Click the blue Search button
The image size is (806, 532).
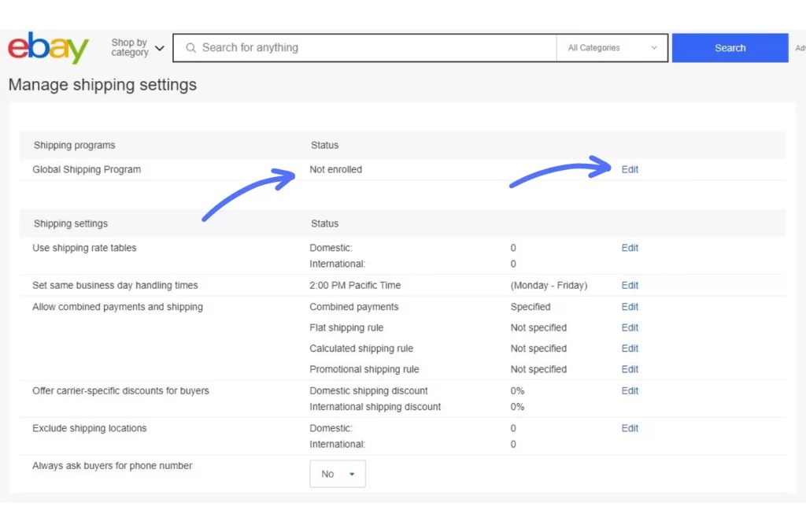tap(730, 47)
